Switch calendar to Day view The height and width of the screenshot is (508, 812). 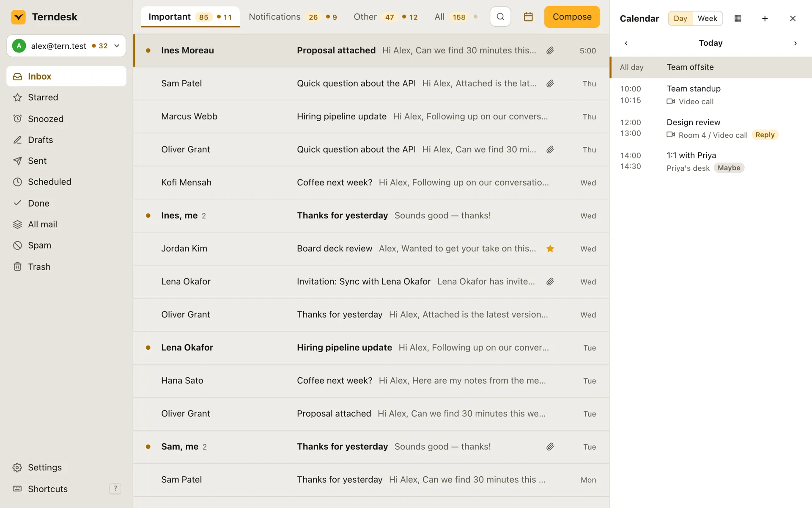pos(680,19)
